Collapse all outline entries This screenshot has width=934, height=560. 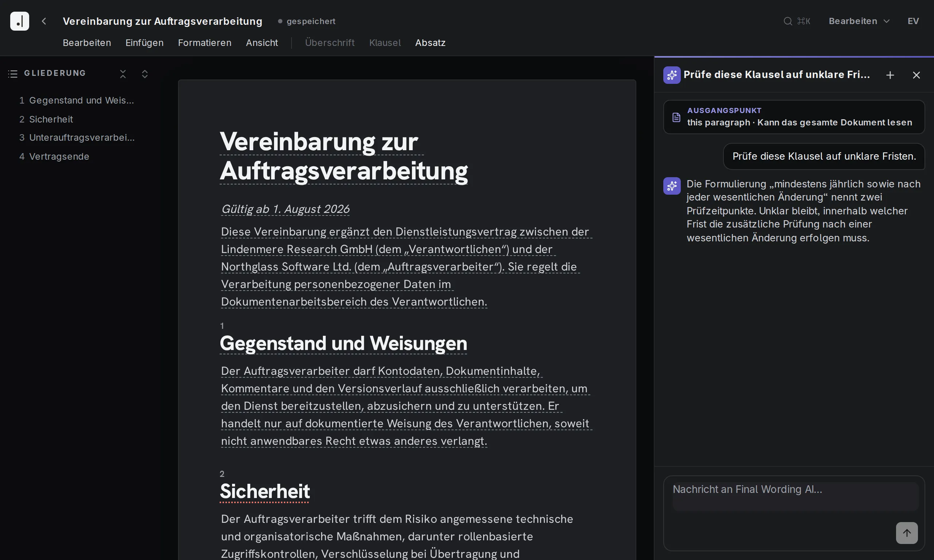(x=123, y=74)
